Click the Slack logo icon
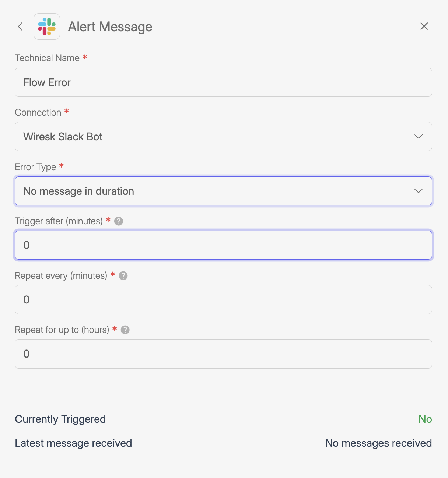This screenshot has height=478, width=448. (47, 27)
